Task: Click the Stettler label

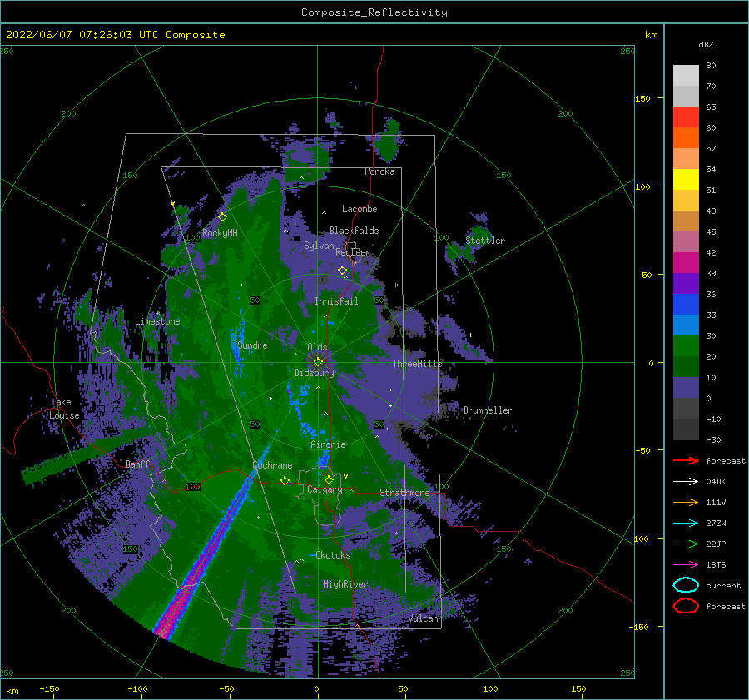Action: tap(485, 241)
